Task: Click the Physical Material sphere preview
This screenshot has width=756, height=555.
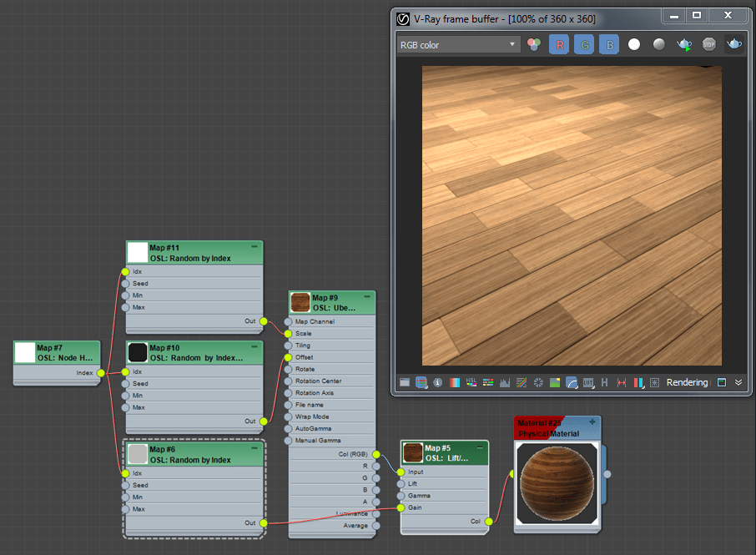Action: [557, 482]
